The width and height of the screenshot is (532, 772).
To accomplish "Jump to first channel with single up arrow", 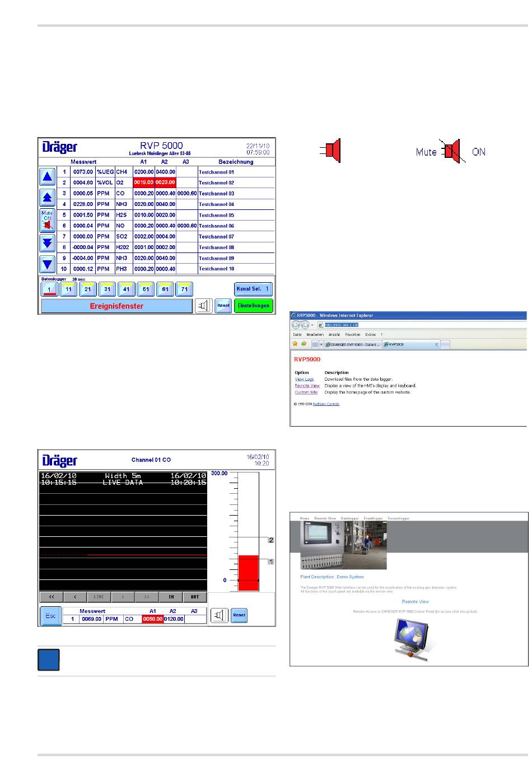I will click(x=48, y=177).
